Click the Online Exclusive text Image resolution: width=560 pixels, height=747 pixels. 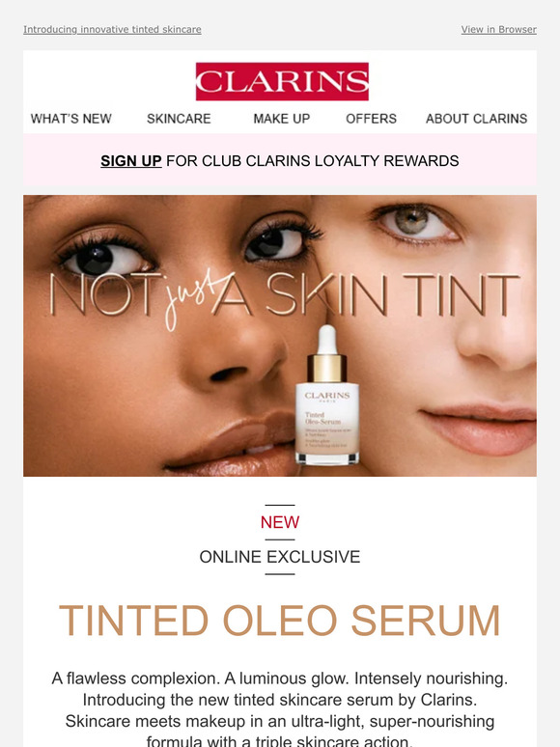pos(280,557)
